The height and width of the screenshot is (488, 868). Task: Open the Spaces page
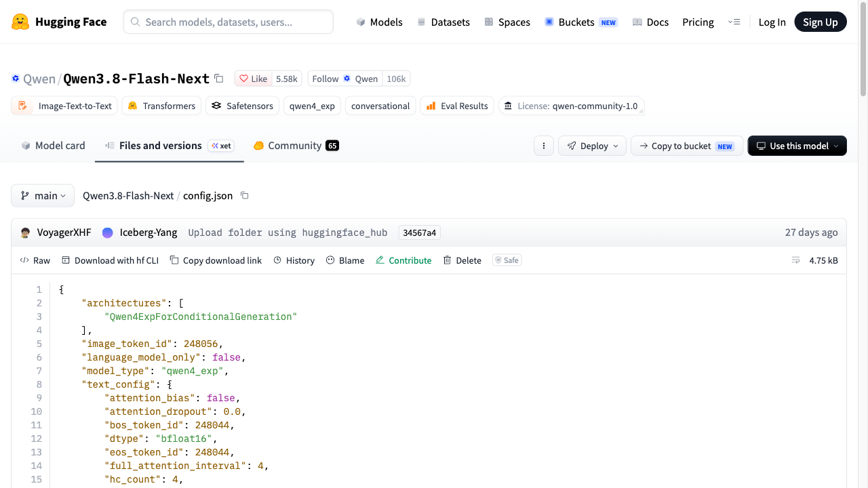pyautogui.click(x=507, y=22)
